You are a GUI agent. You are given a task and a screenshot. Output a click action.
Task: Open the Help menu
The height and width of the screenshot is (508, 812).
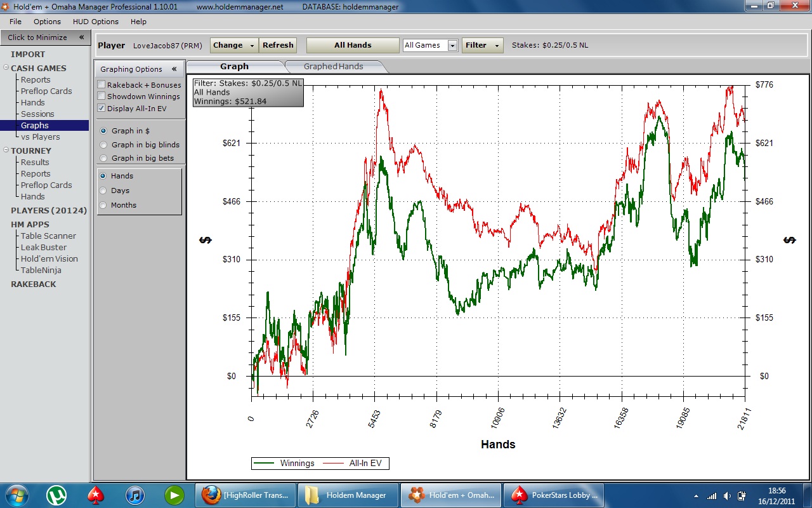[138, 22]
